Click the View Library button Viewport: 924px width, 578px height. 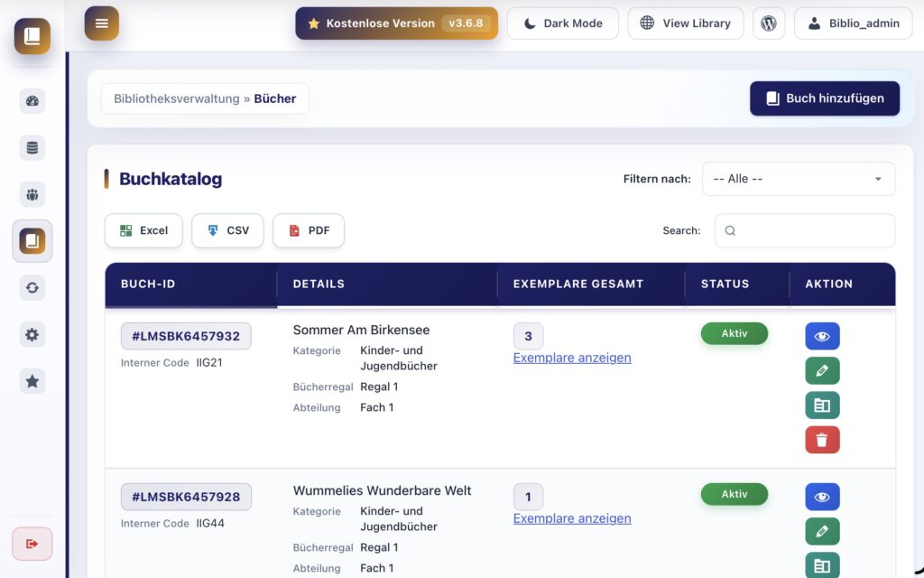[x=686, y=23]
